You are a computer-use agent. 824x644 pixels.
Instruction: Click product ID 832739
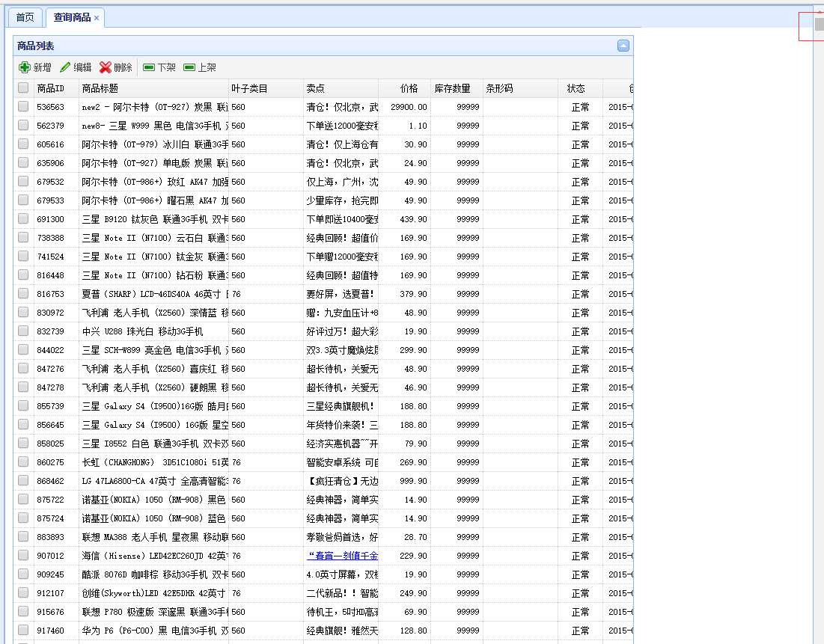click(50, 331)
